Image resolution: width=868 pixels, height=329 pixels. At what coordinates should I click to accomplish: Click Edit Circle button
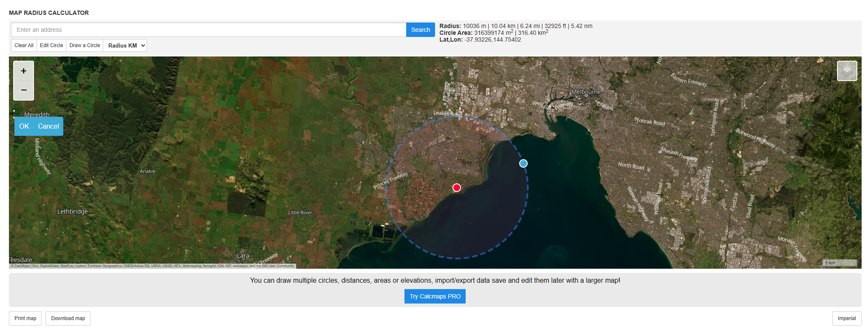[51, 45]
